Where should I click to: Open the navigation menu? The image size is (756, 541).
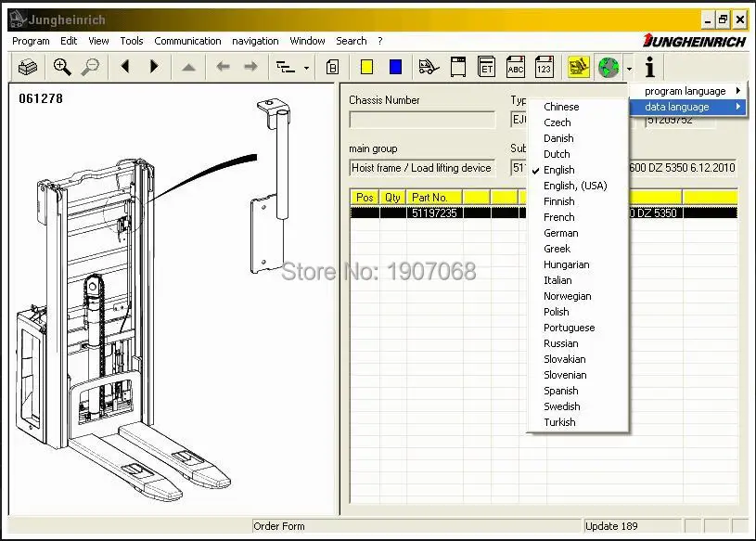click(255, 41)
